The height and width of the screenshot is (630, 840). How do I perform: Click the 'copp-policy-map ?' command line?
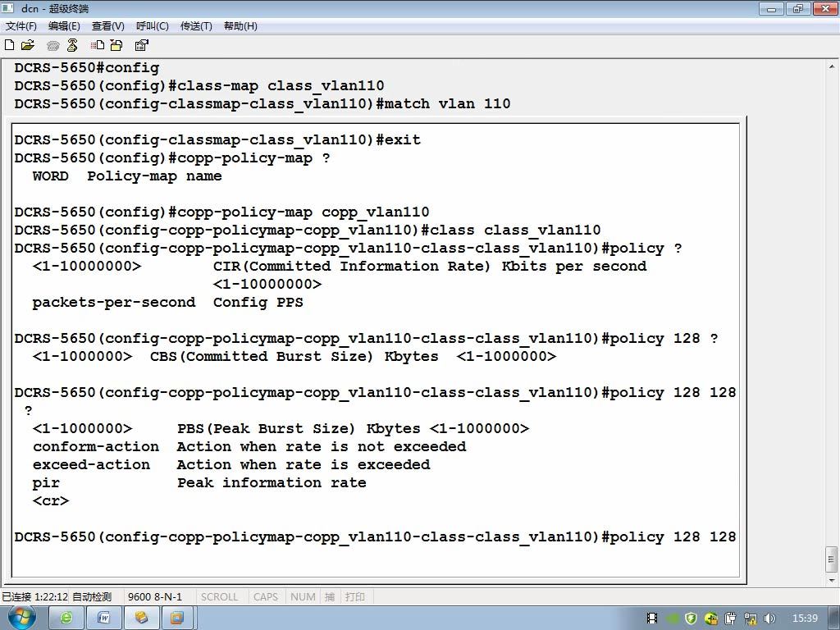172,158
